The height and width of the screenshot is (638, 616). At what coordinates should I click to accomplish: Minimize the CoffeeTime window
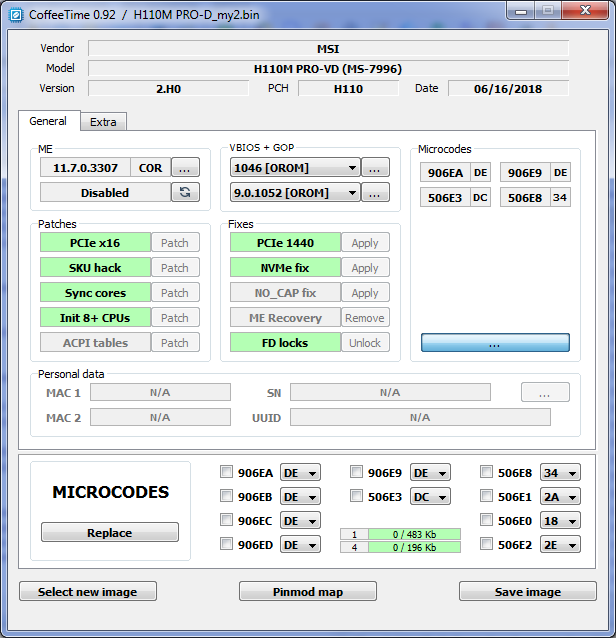(521, 11)
